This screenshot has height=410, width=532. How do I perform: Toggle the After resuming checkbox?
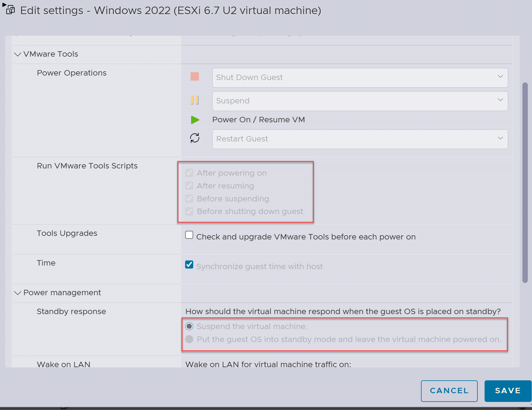[x=189, y=186]
